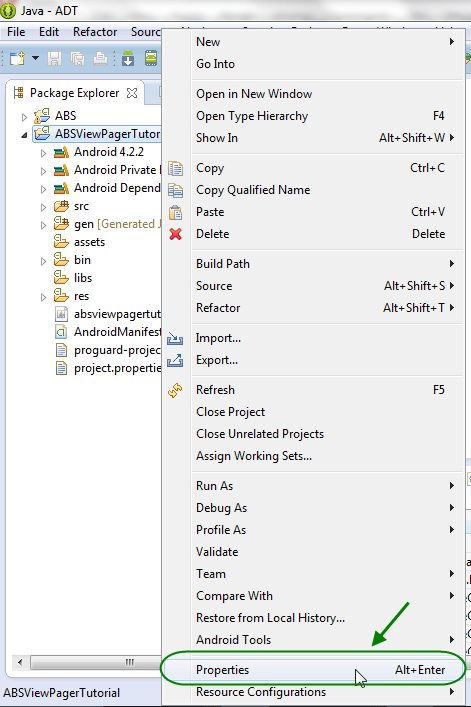Open Android Virtual Device Manager icon
Viewport: 471px width, 707px height.
click(x=151, y=59)
